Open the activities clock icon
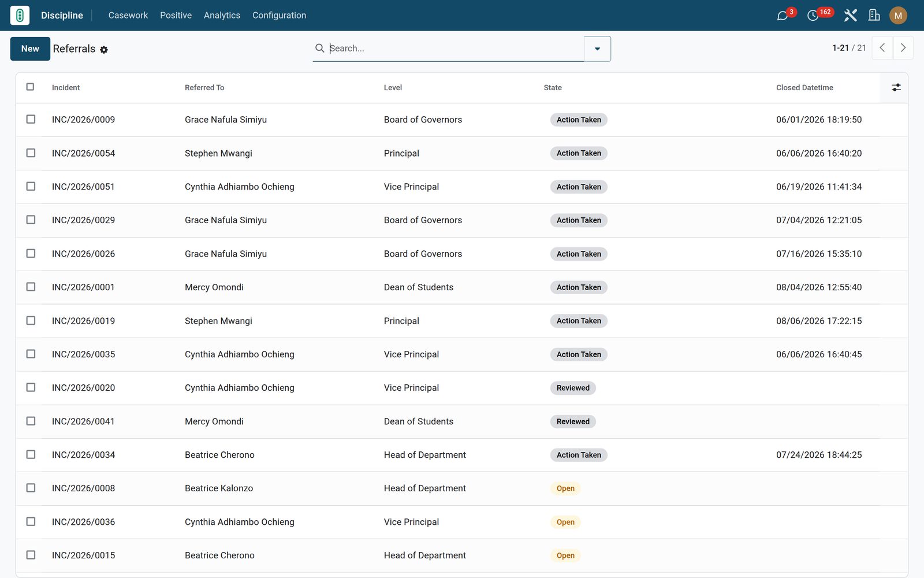This screenshot has height=578, width=924. (x=813, y=16)
